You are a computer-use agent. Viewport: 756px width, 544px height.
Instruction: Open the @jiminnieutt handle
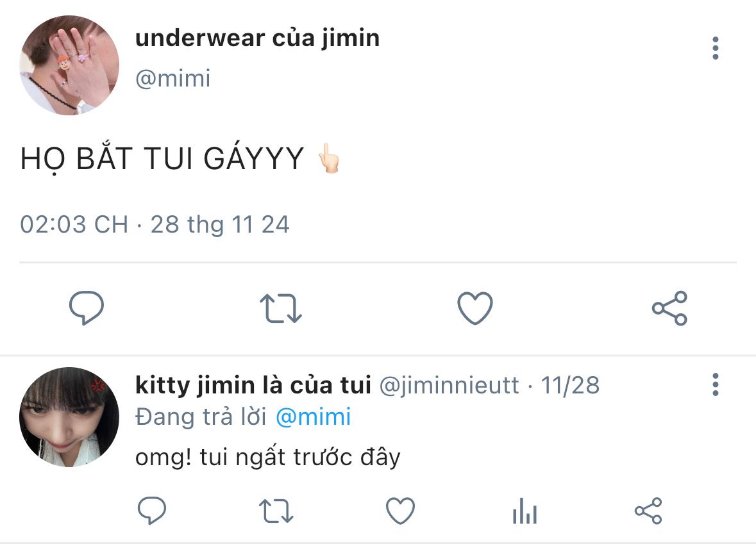[x=449, y=385]
